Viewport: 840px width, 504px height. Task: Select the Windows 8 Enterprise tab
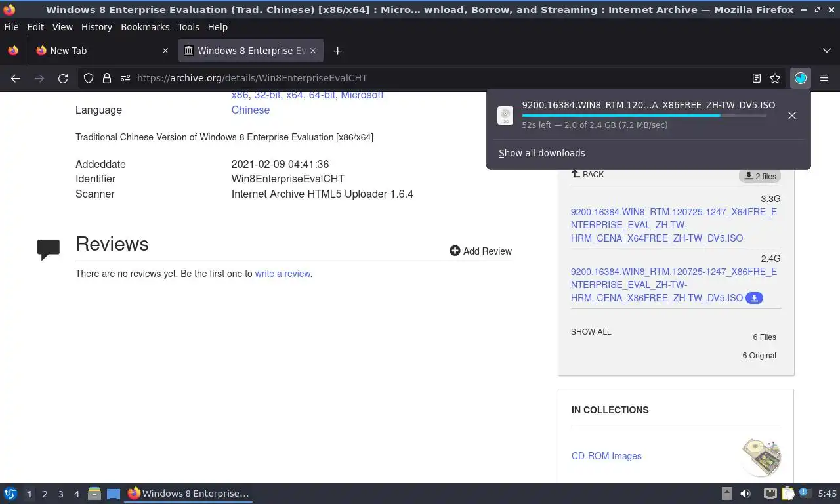point(251,51)
